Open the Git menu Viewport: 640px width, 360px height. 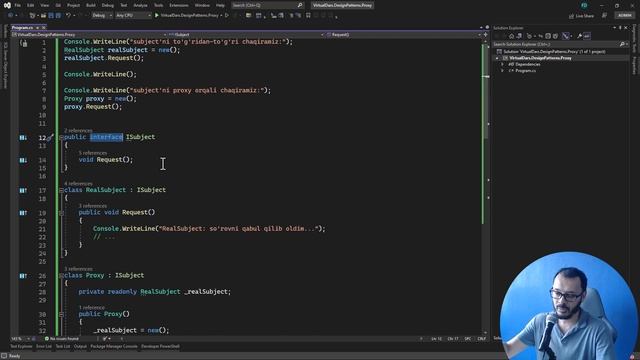[58, 5]
